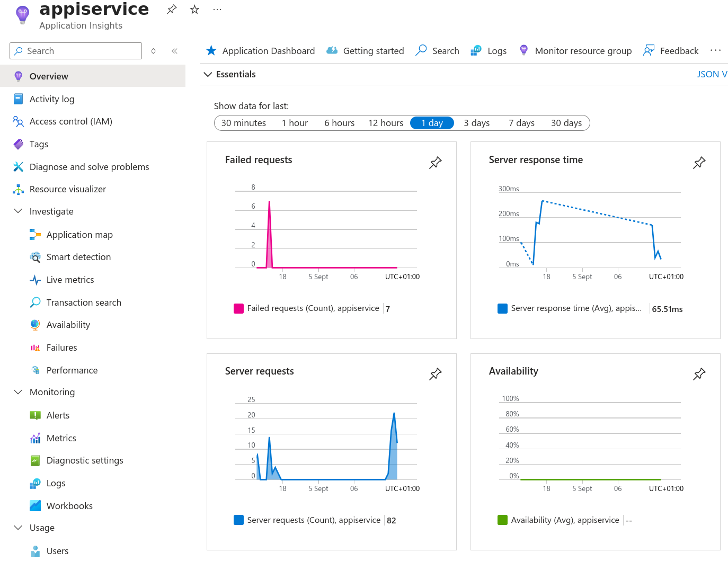The image size is (728, 561).
Task: Click the pink Failed requests legend swatch
Action: (x=238, y=308)
